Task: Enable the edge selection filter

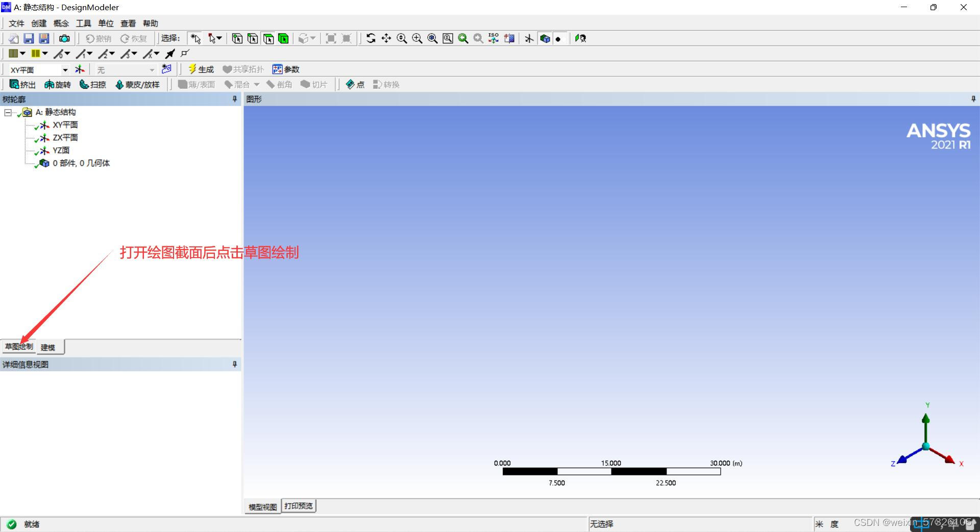Action: coord(253,38)
